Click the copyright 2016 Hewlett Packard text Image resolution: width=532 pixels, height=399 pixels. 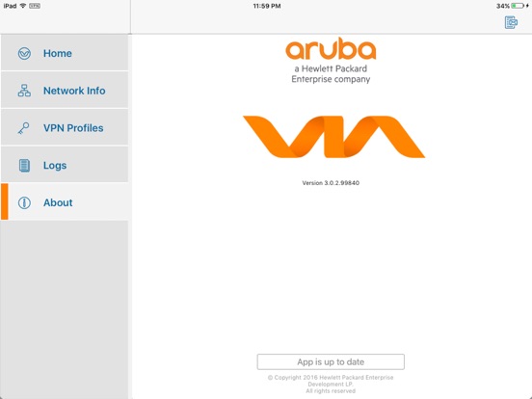point(331,385)
